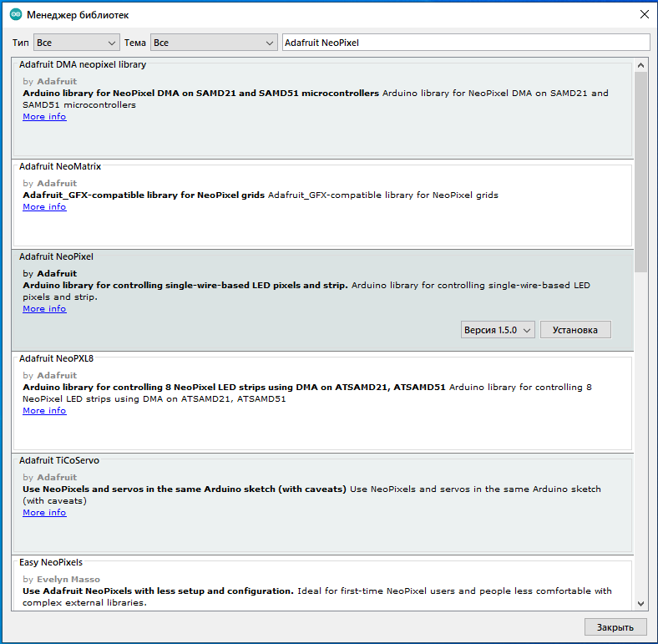Open More info for Adafruit DMA neopixel library
The width and height of the screenshot is (658, 644).
[x=44, y=117]
